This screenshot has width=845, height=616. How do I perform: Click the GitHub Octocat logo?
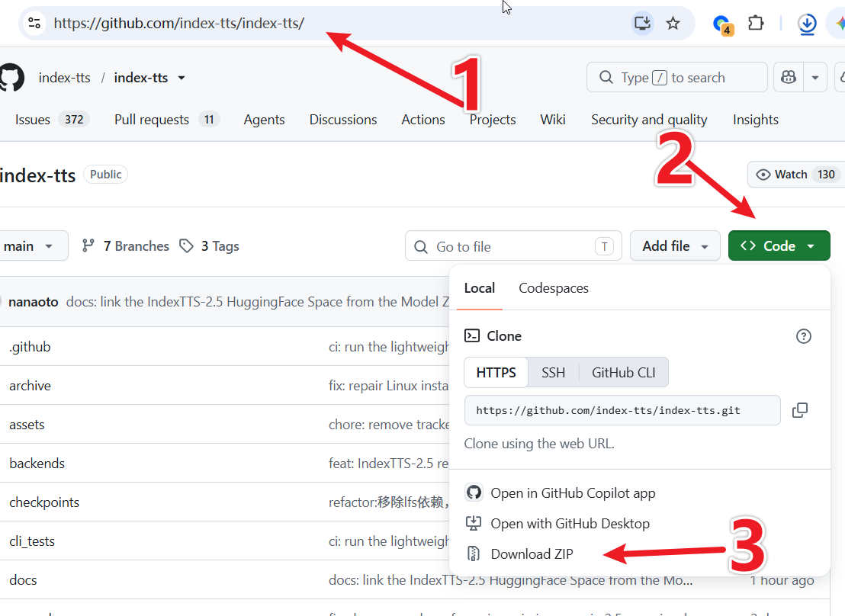12,78
